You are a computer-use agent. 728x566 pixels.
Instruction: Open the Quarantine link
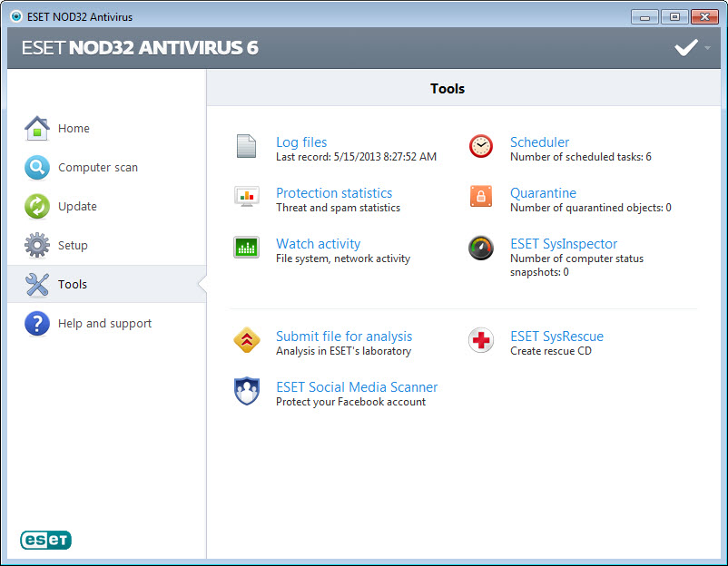coord(543,192)
